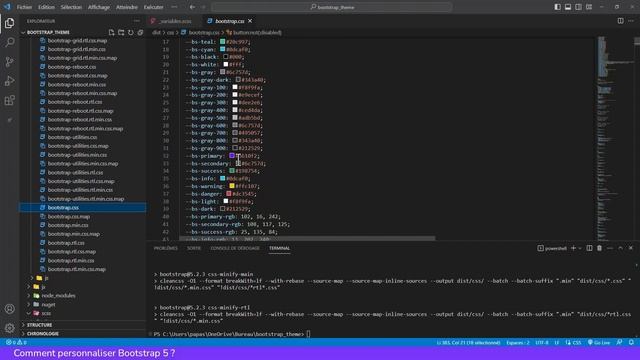
Task: Open the --bs-warning yellow color swatch
Action: 232,186
